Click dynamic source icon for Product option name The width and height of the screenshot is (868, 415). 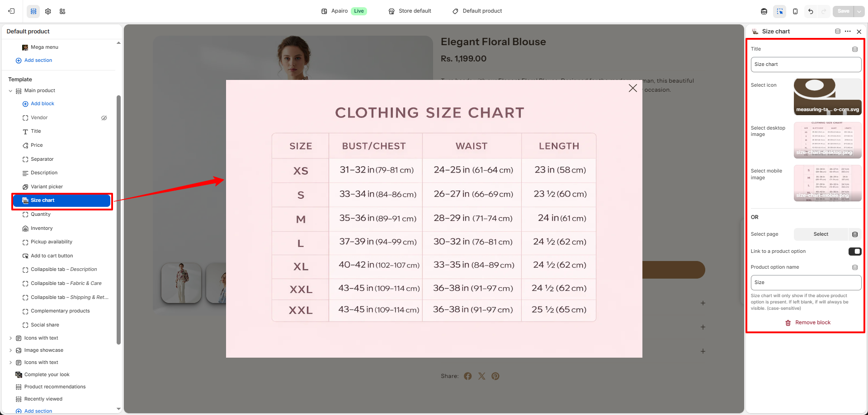(855, 267)
